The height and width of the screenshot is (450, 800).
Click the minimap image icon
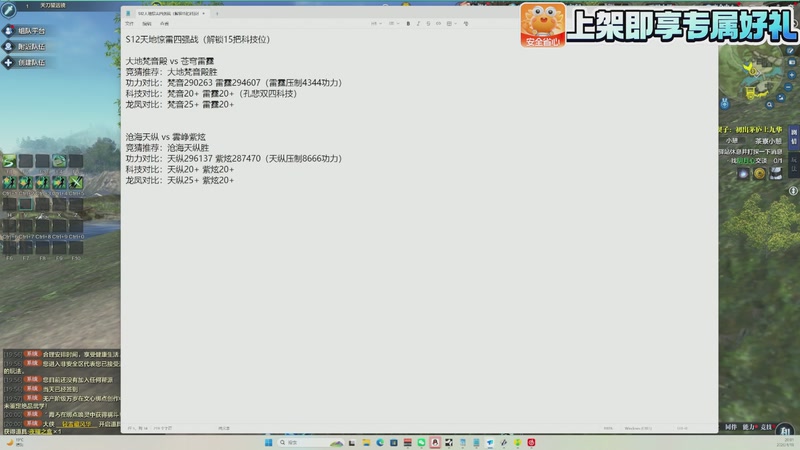pos(781,97)
